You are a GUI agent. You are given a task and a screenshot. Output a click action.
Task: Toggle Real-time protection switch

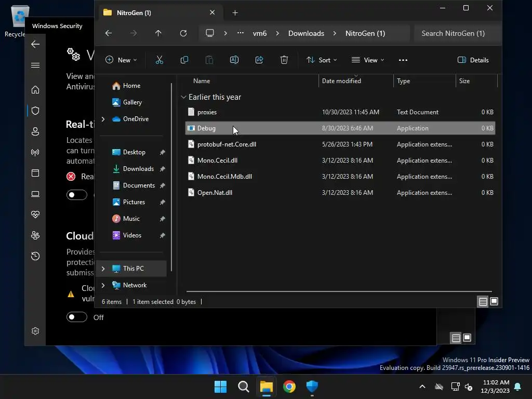point(77,195)
